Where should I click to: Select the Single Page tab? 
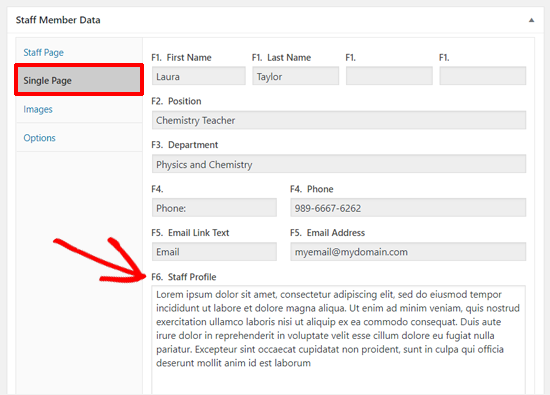coord(79,80)
